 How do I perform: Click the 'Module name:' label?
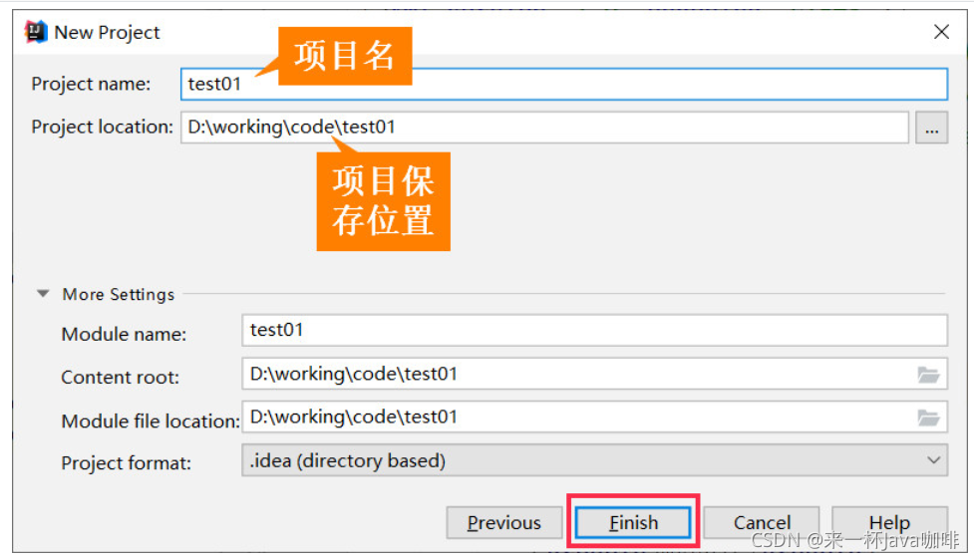[124, 334]
